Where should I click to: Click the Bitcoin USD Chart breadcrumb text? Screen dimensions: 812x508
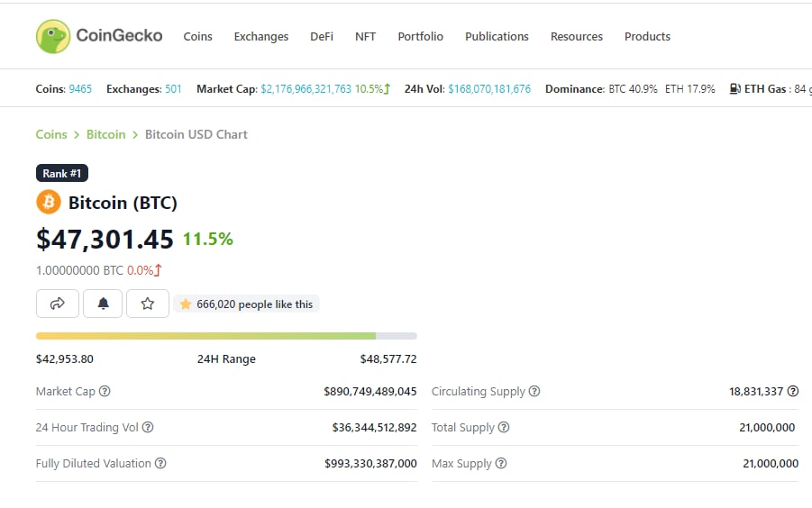coord(196,134)
